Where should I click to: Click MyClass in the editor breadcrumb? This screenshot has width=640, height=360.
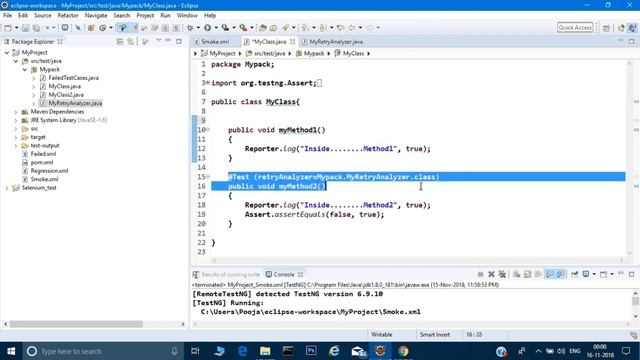pyautogui.click(x=353, y=53)
